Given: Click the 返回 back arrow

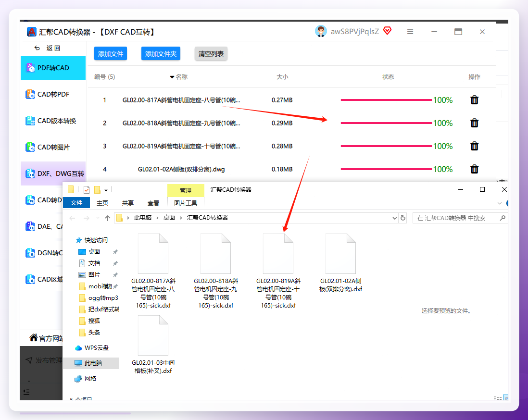Looking at the screenshot, I should [x=37, y=48].
